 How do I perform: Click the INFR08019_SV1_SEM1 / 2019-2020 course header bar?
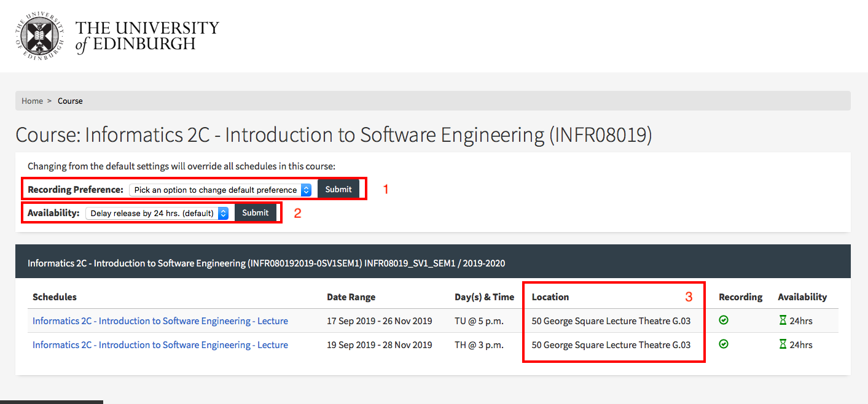433,263
